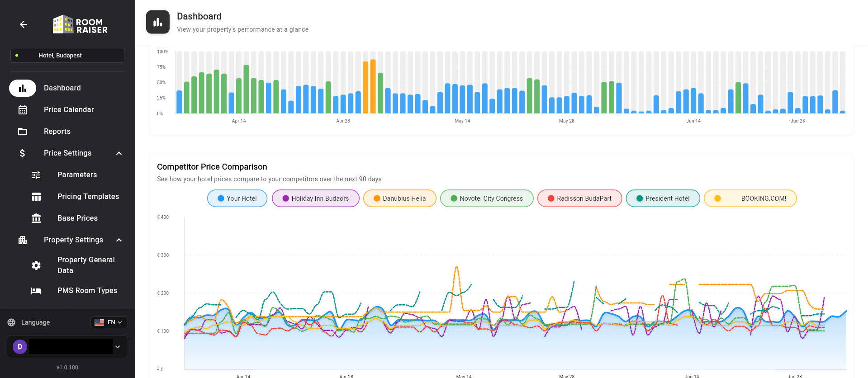Hide the Holiday Inn Budaörs line
This screenshot has height=378, width=868.
click(x=315, y=198)
